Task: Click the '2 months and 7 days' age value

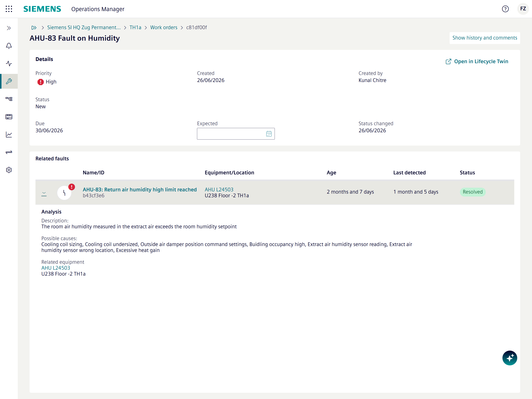Action: pos(350,192)
